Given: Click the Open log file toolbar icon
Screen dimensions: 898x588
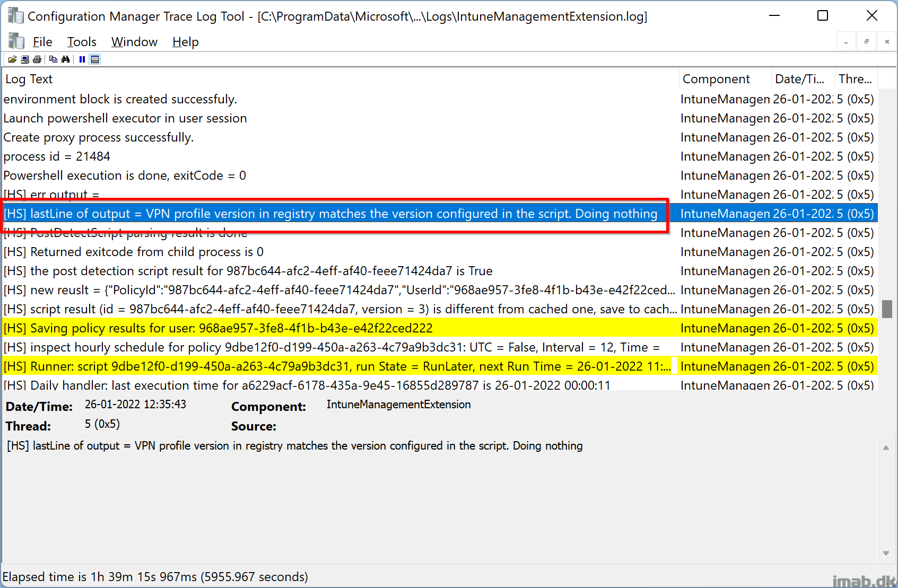Looking at the screenshot, I should (12, 59).
